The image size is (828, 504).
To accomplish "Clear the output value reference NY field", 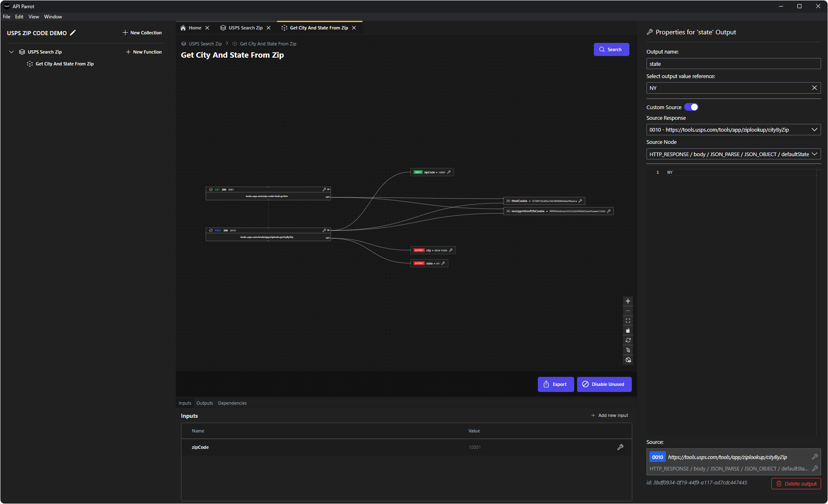I will (x=814, y=87).
